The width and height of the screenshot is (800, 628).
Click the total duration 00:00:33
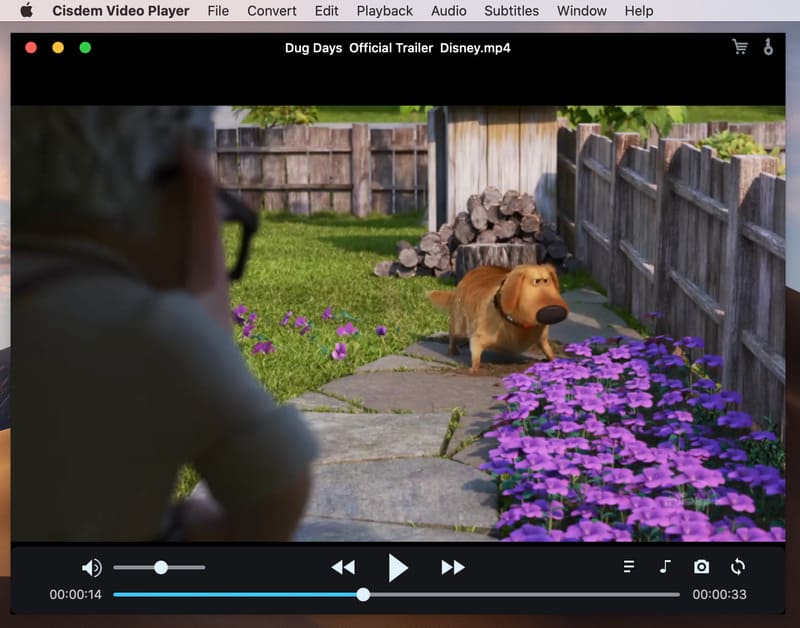(x=719, y=594)
